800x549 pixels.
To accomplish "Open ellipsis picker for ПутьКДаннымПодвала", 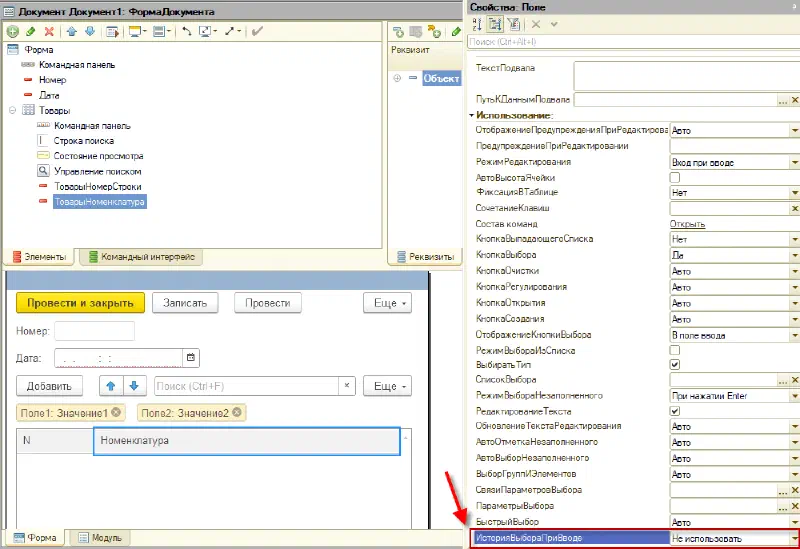I will click(783, 100).
